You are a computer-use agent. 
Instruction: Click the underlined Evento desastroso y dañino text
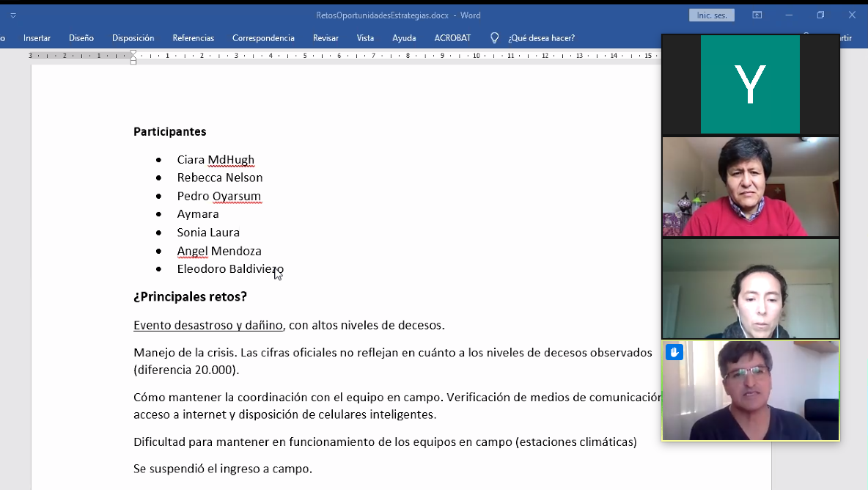click(x=207, y=326)
